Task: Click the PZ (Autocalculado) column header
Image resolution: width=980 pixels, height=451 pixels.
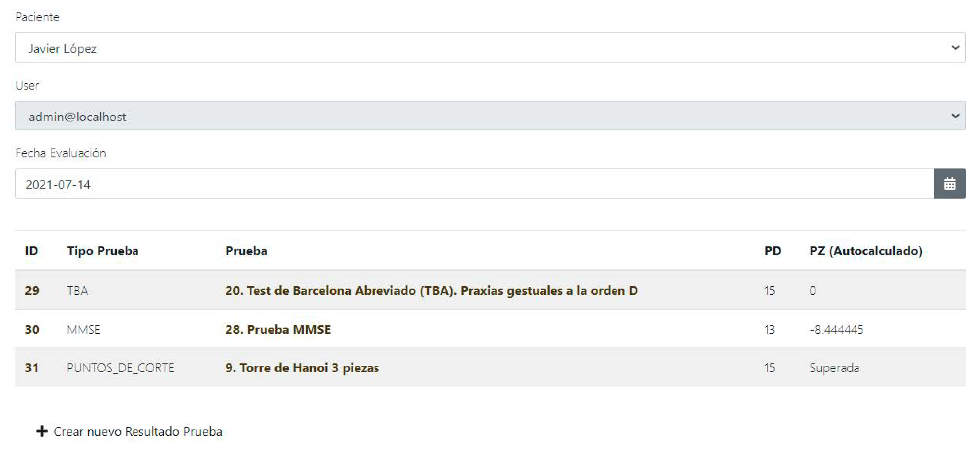Action: [x=865, y=251]
